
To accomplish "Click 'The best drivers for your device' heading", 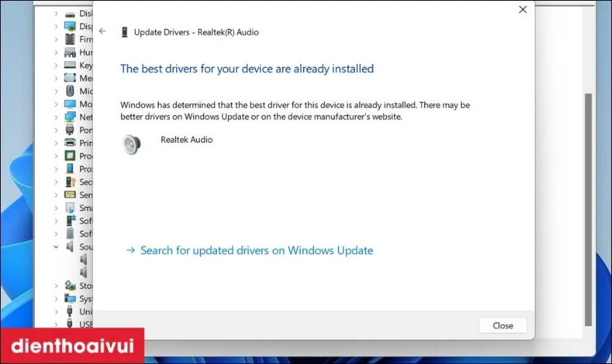I will [x=247, y=69].
